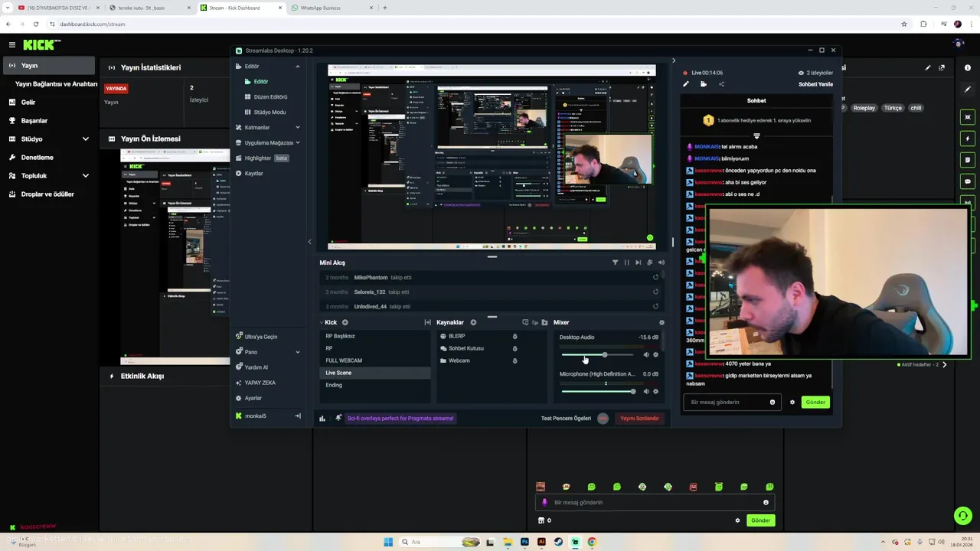Mute the Microphone audio source
This screenshot has height=551, width=980.
646,392
